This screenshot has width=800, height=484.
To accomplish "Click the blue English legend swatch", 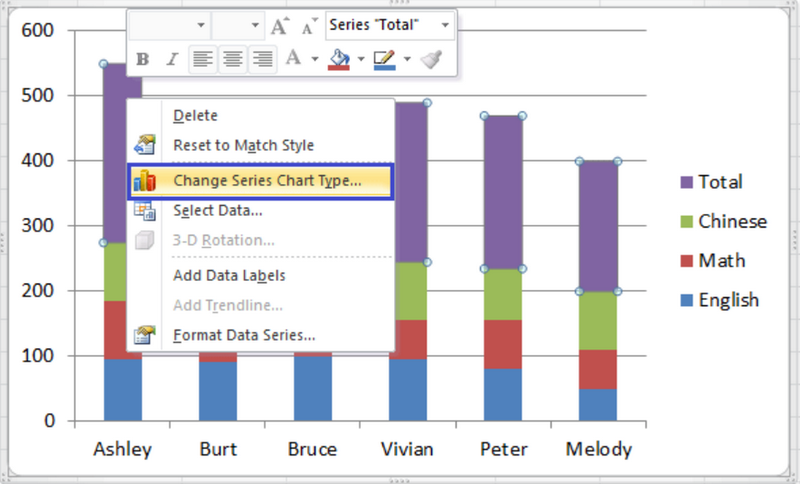I will click(x=687, y=300).
